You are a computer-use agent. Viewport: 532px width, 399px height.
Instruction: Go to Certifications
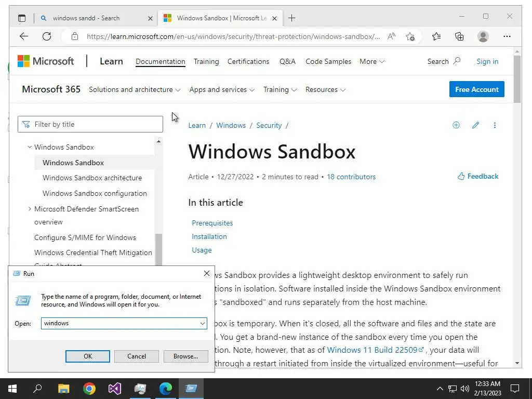click(248, 61)
